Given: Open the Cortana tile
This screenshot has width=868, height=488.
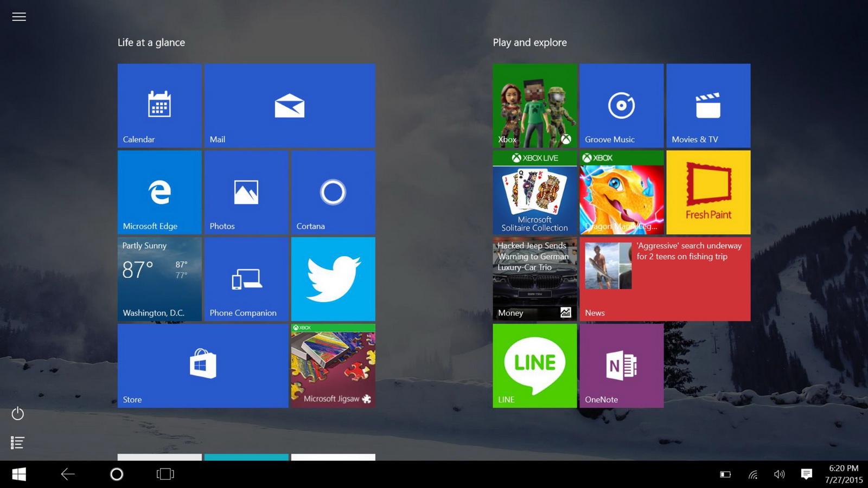Looking at the screenshot, I should point(333,192).
